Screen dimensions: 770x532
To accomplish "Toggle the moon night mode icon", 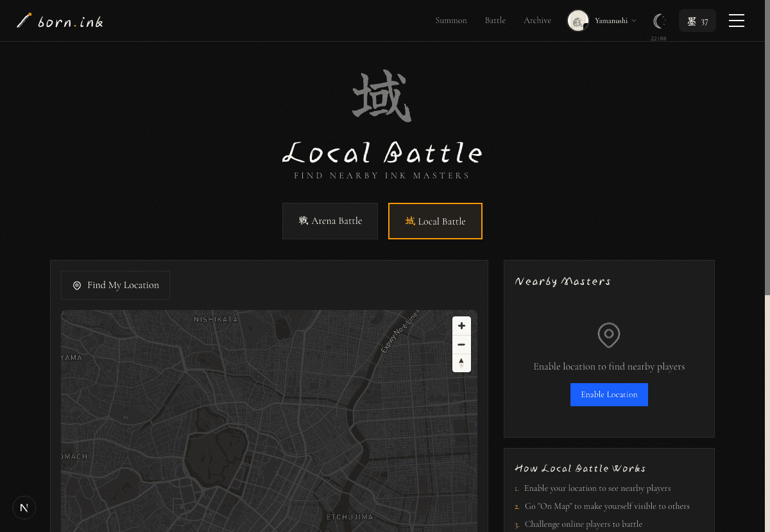I will (x=659, y=21).
